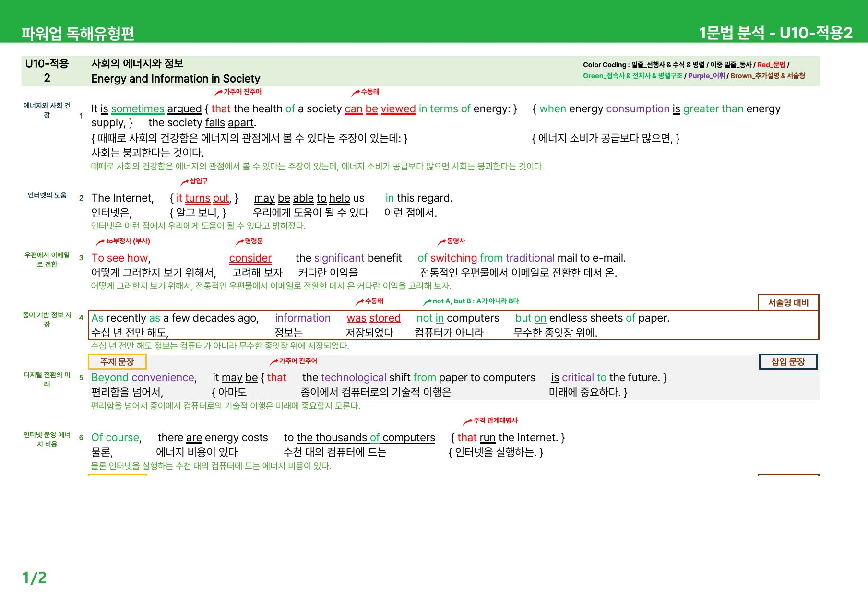Click the '주제 문장' yellow box label
The width and height of the screenshot is (868, 614).
coord(117,361)
